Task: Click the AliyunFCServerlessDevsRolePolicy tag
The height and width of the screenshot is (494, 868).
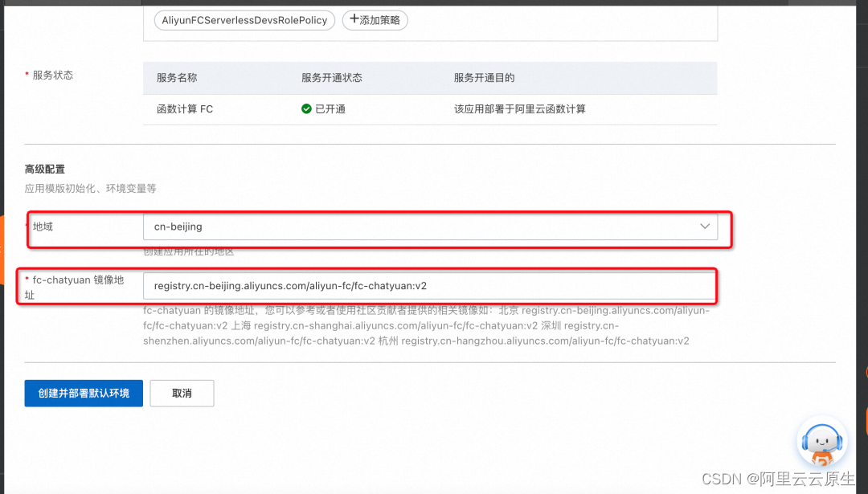Action: click(x=244, y=20)
